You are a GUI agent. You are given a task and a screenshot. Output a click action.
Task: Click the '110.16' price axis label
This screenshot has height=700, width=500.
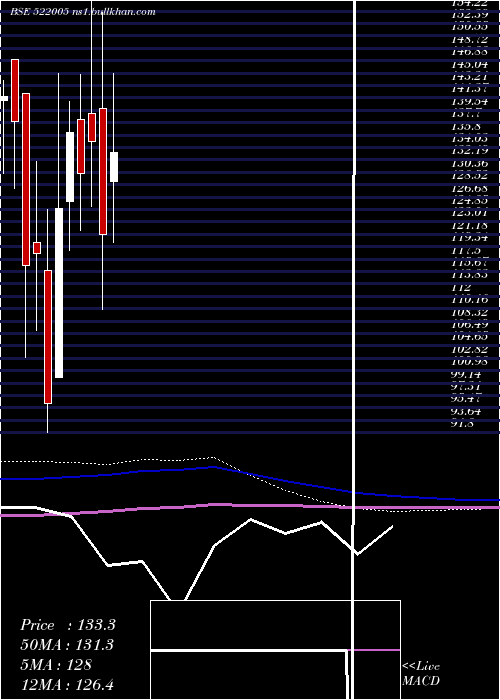click(x=469, y=300)
